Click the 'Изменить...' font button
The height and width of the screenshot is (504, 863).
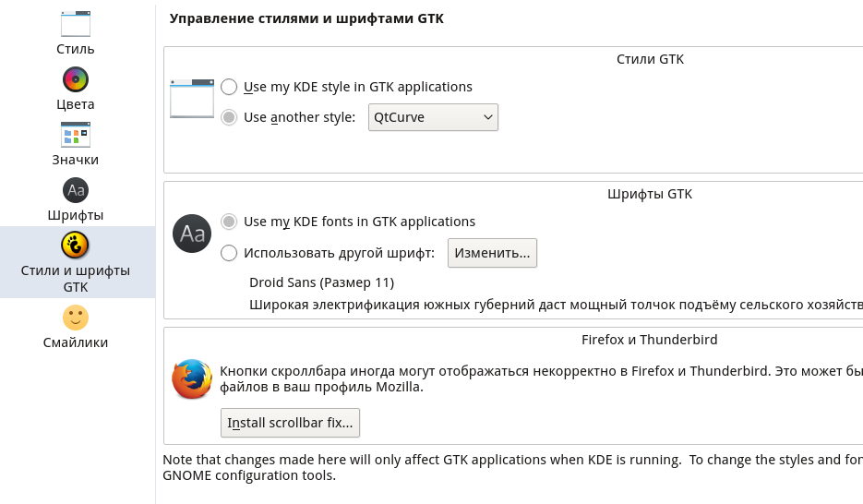point(492,253)
